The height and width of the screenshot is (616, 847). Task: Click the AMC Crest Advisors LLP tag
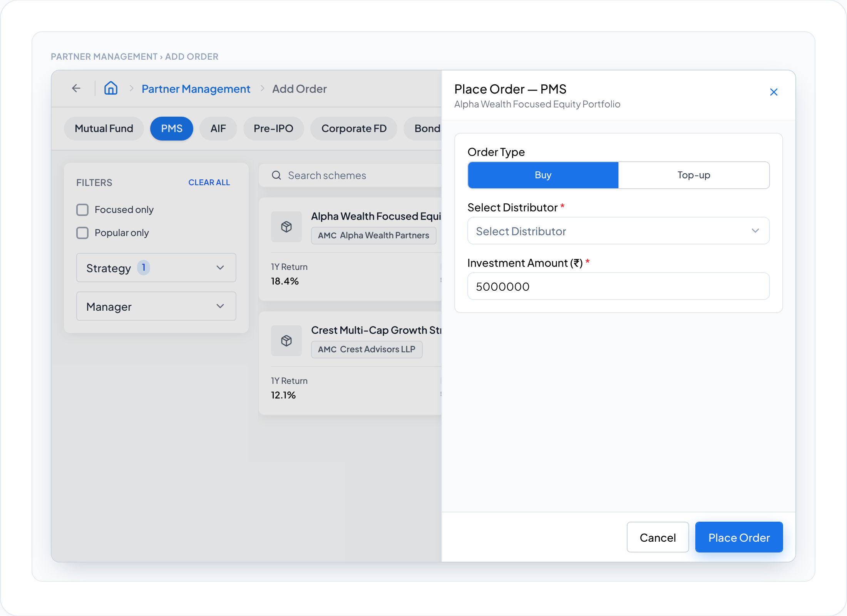[x=367, y=350]
